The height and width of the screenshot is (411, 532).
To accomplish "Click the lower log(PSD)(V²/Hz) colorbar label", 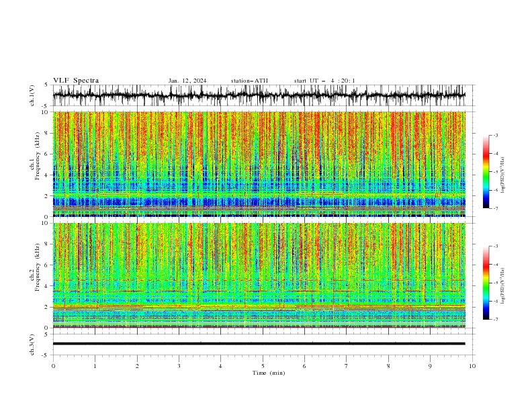I will [x=503, y=285].
